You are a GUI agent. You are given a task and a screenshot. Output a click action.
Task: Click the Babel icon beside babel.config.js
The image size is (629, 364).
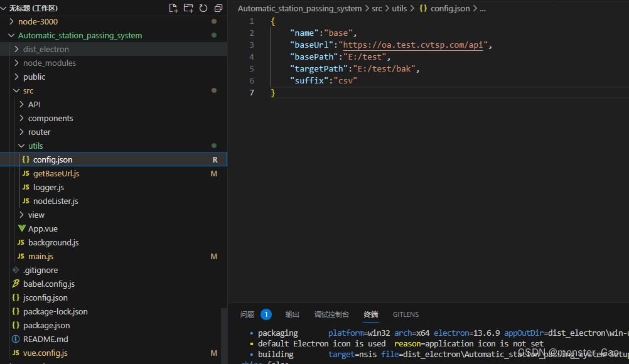pyautogui.click(x=15, y=284)
